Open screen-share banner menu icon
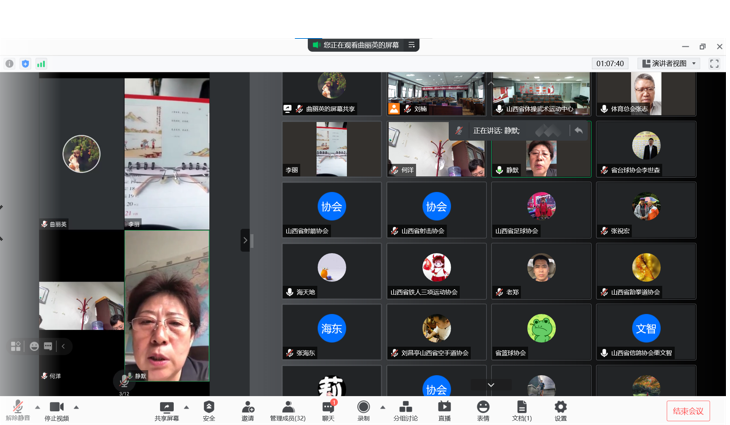 [x=411, y=45]
